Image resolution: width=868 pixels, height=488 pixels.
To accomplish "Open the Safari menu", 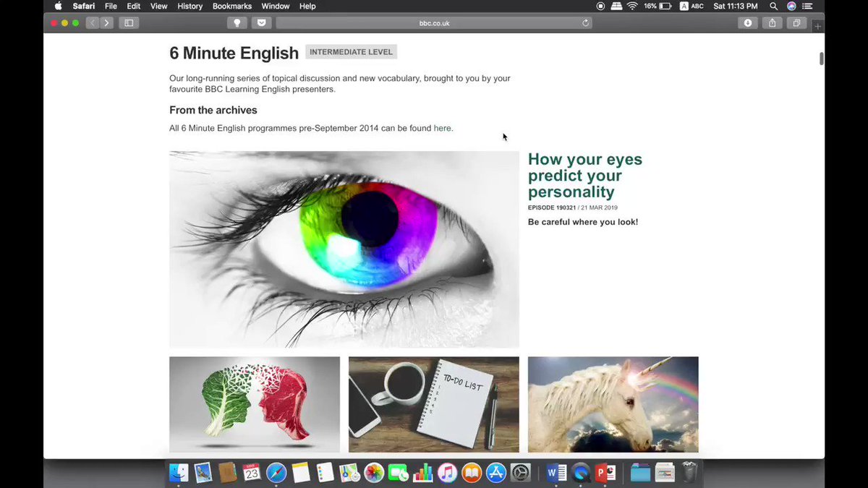I will pyautogui.click(x=84, y=6).
